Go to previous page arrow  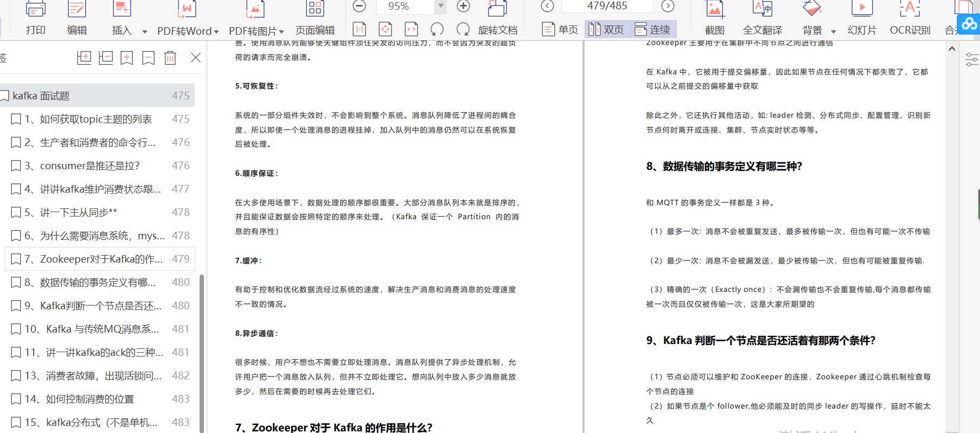(547, 6)
